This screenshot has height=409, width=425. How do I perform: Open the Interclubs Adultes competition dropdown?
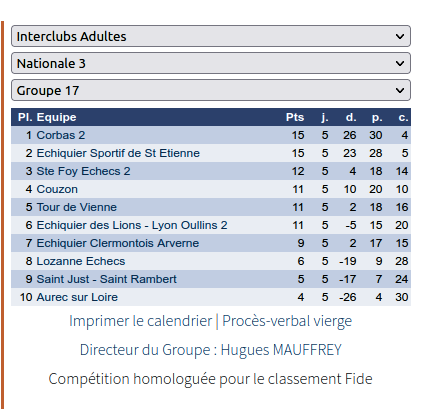[x=211, y=36]
